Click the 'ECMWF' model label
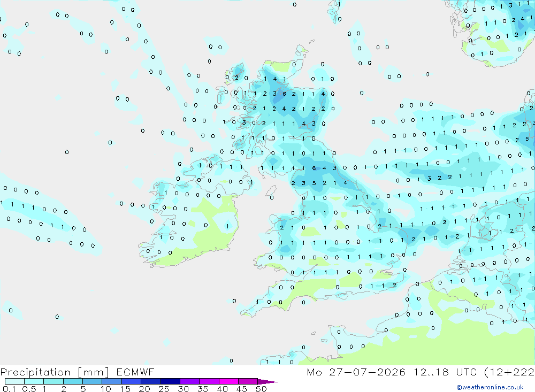Viewport: 535px width, 392px height. [x=135, y=372]
